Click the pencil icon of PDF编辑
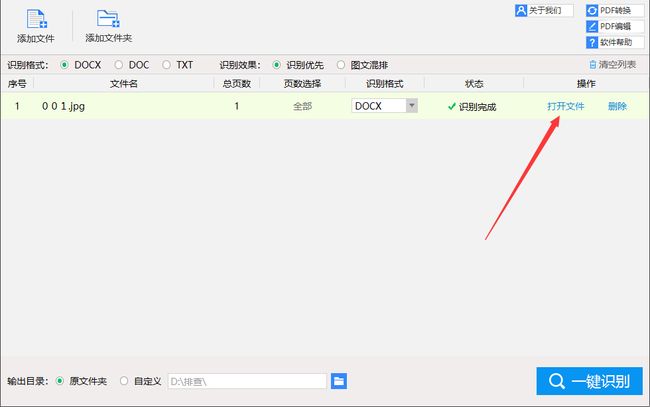The height and width of the screenshot is (407, 650). tap(592, 27)
